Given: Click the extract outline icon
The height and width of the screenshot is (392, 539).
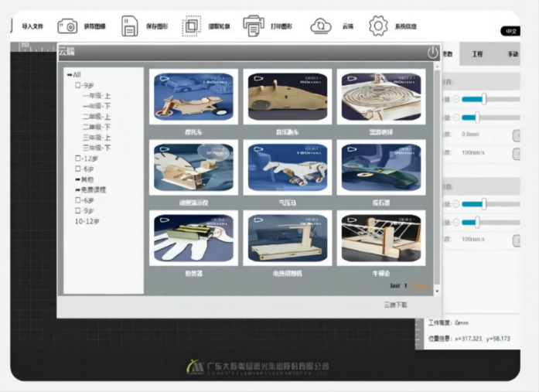Looking at the screenshot, I should 191,26.
